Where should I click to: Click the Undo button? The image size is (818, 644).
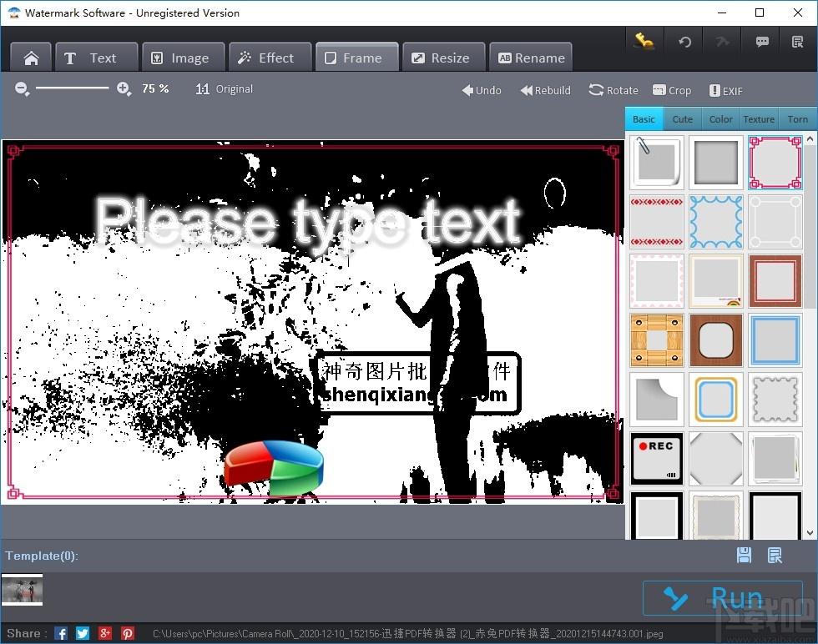tap(482, 90)
